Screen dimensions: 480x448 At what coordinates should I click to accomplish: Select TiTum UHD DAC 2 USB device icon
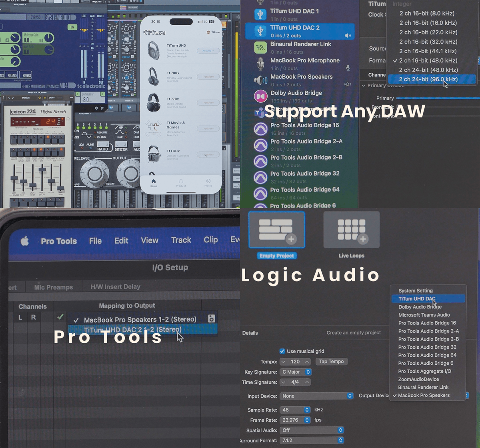tap(261, 31)
